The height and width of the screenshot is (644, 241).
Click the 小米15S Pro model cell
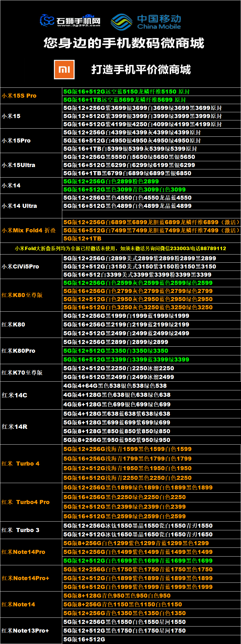click(31, 96)
